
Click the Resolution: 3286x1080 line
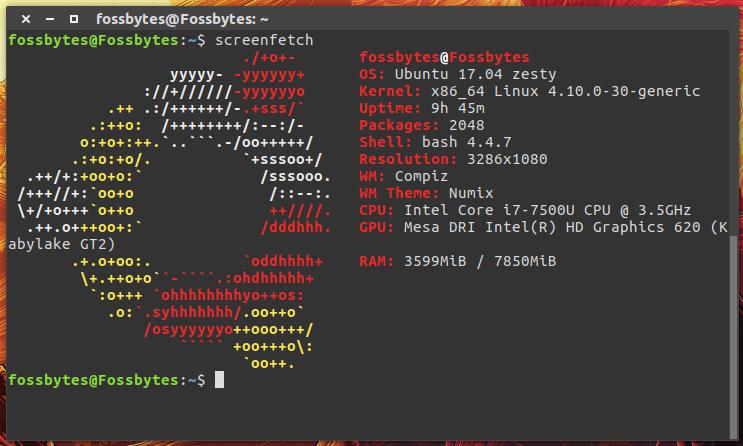coord(453,160)
